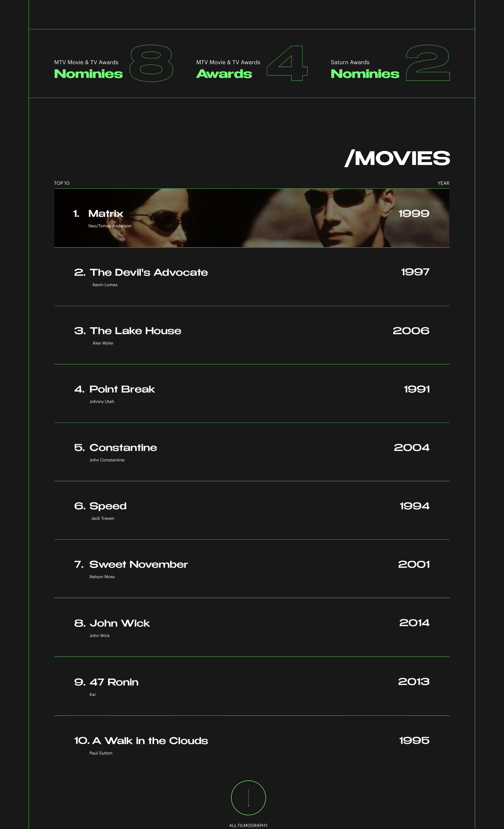Select The Lake House title

[135, 331]
